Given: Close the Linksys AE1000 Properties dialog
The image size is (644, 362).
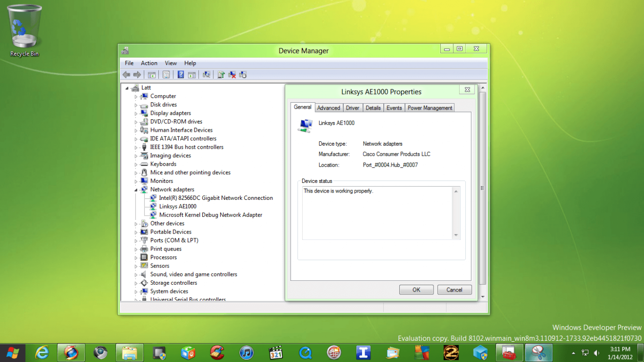Looking at the screenshot, I should pyautogui.click(x=467, y=90).
